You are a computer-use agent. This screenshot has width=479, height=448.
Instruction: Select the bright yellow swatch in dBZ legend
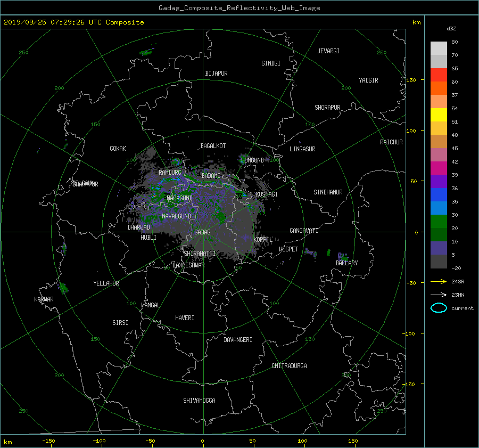click(x=439, y=115)
